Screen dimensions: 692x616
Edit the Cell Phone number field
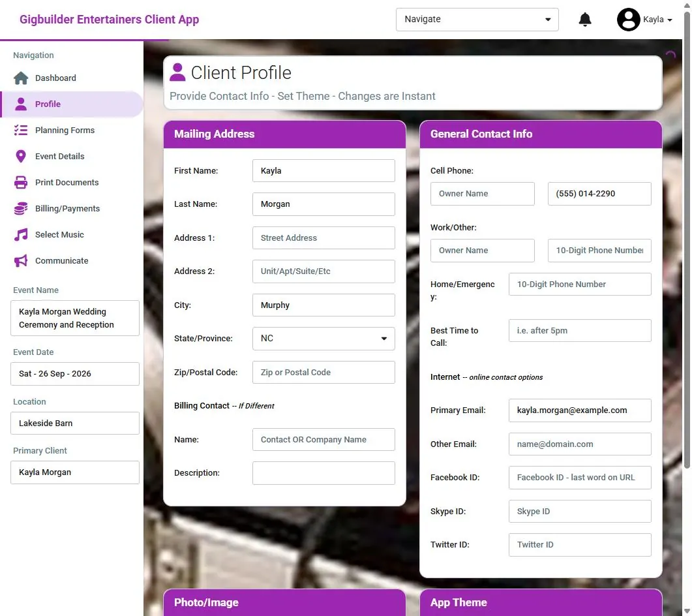(x=599, y=194)
